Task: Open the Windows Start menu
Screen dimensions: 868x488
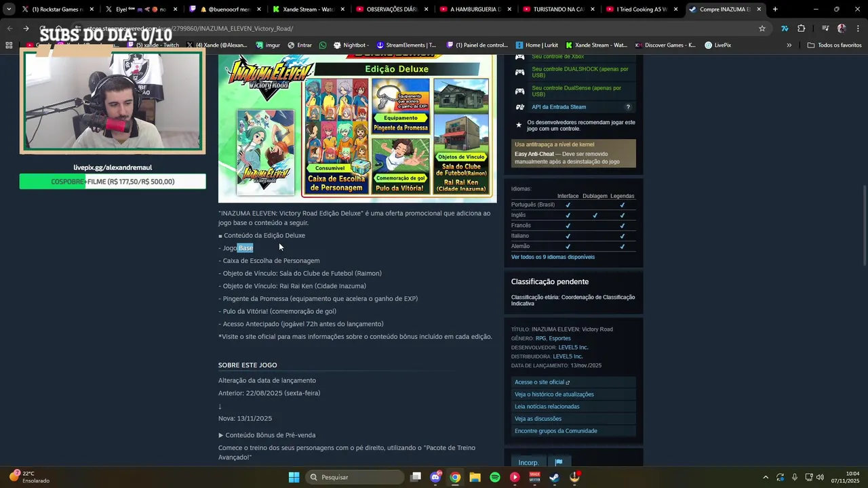Action: [x=294, y=477]
